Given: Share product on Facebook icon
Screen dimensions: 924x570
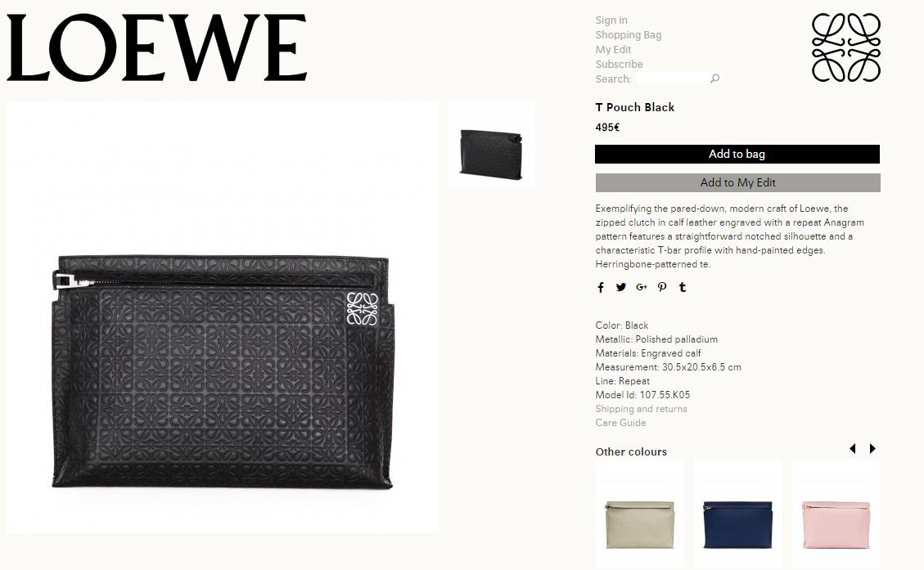Looking at the screenshot, I should click(x=601, y=287).
